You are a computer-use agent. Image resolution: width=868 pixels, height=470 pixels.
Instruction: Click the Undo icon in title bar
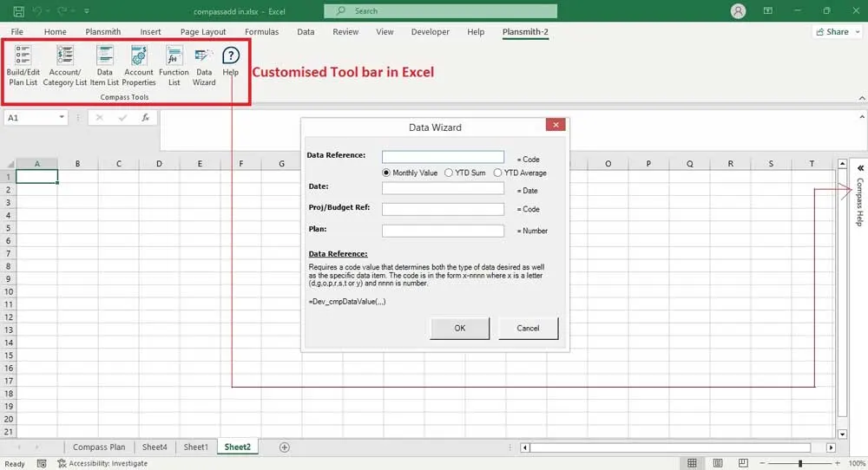click(x=37, y=11)
